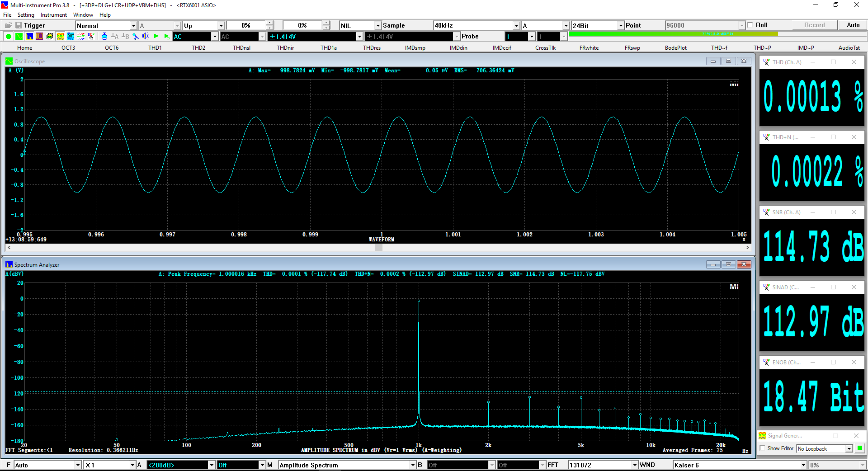Open the trigger mode Normal dropdown
The width and height of the screenshot is (868, 471).
coord(106,26)
